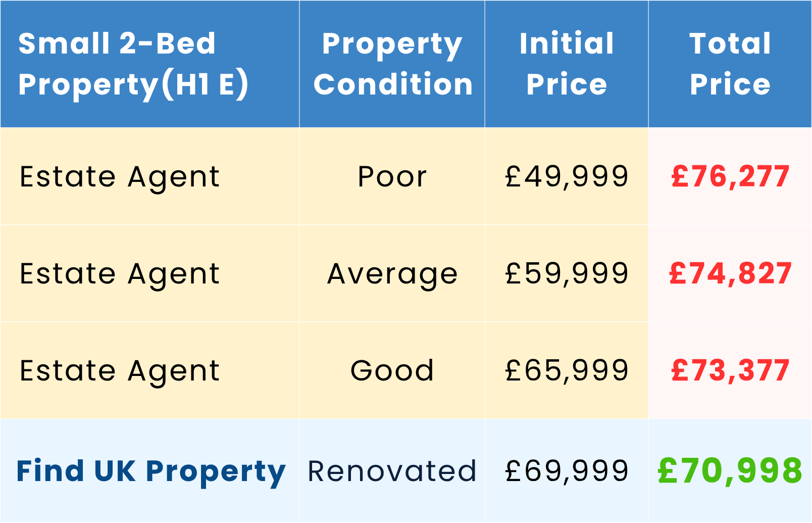Screen dimensions: 812x523
Task: Select the red £73,377 total price
Action: click(730, 370)
